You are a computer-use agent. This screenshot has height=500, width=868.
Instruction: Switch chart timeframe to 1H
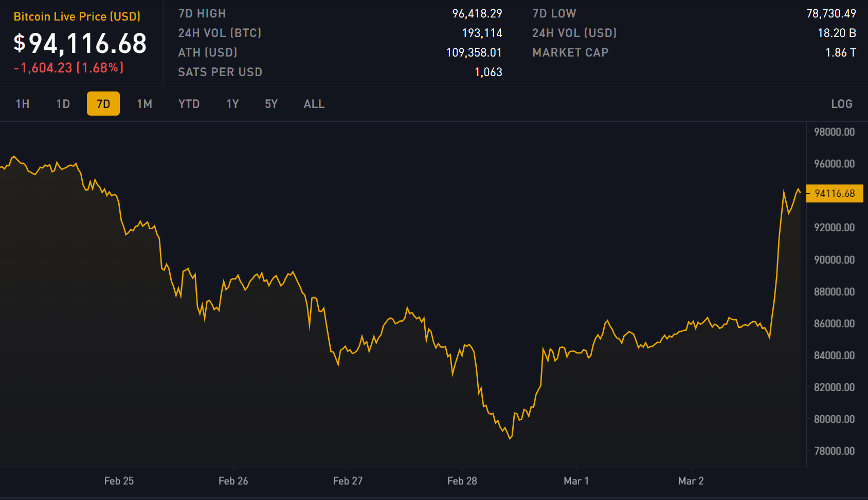(22, 103)
